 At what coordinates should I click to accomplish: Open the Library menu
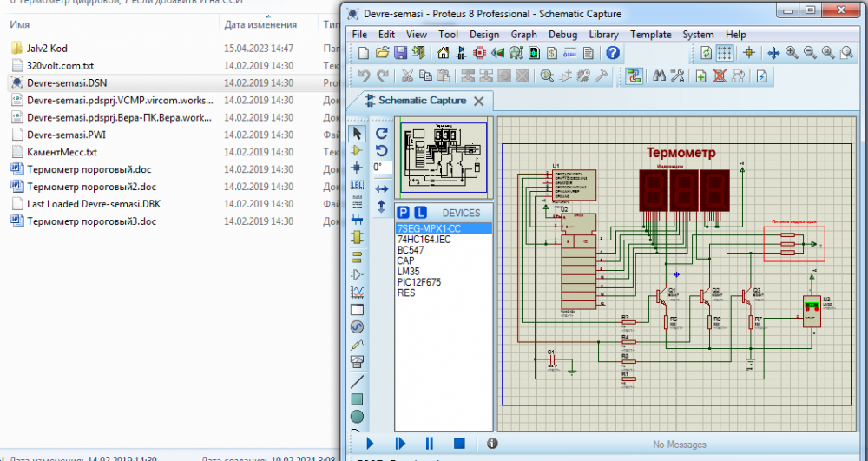pos(603,35)
